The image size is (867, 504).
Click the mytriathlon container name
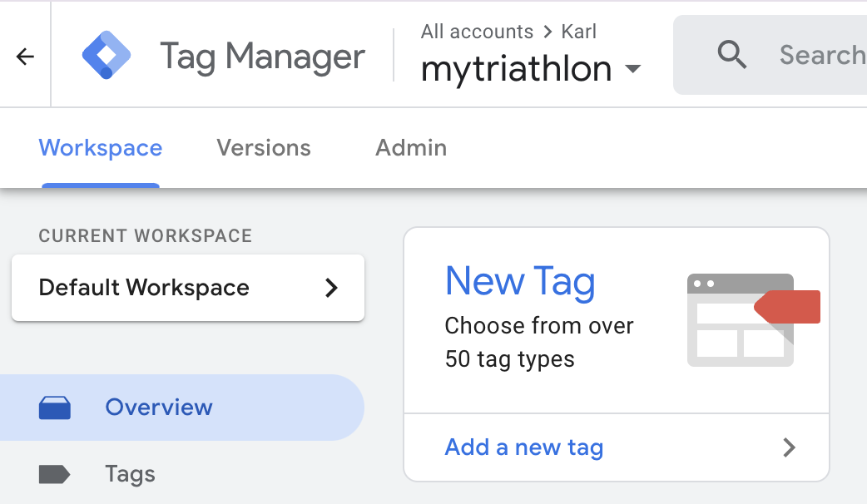pyautogui.click(x=516, y=69)
